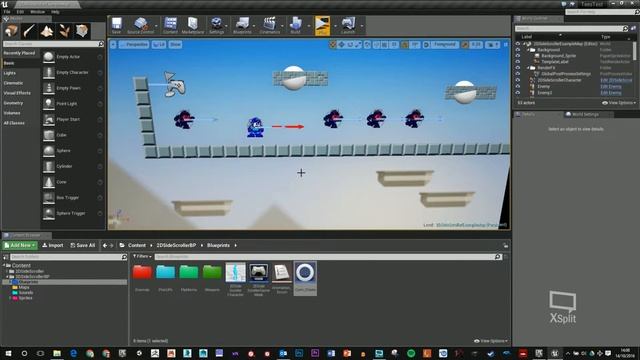
Task: Click the Play toolbar icon
Action: click(x=322, y=25)
